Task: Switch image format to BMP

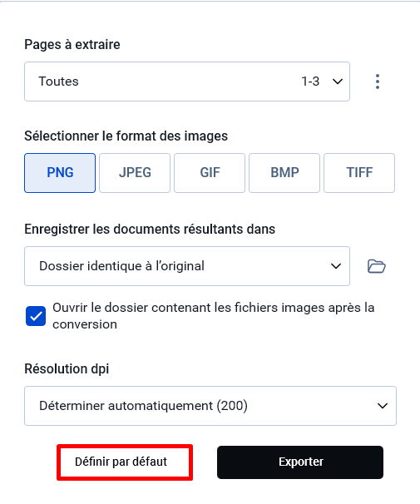Action: [x=284, y=173]
